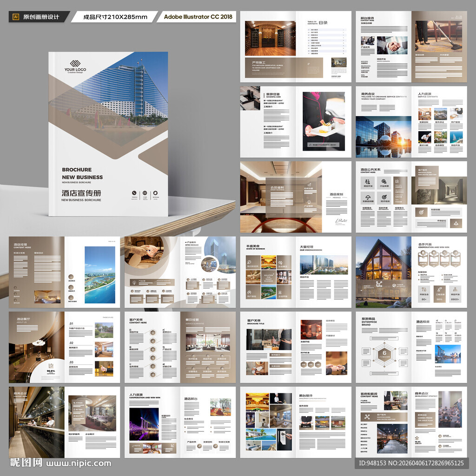Viewport: 476px width, 476px height.
Task: Click the 酒店经理 heading
Action: coord(20,245)
